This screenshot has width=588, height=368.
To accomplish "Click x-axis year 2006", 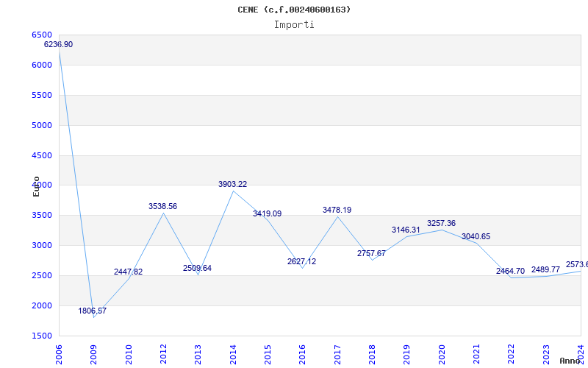I will click(59, 355).
